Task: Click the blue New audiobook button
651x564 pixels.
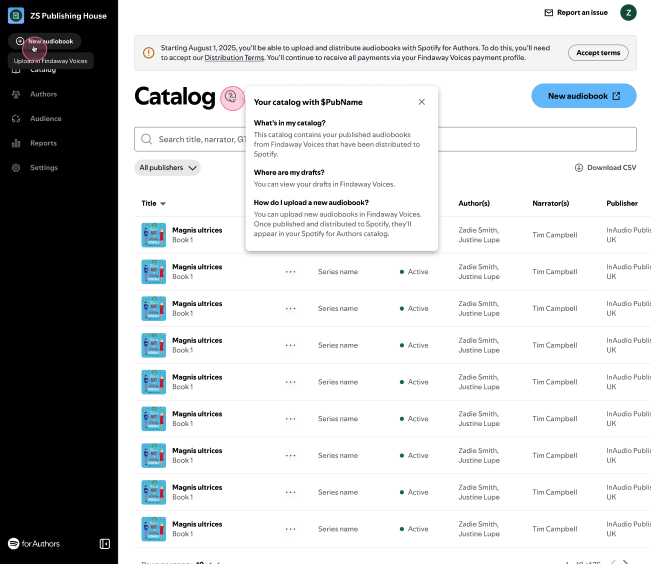Action: pos(584,96)
